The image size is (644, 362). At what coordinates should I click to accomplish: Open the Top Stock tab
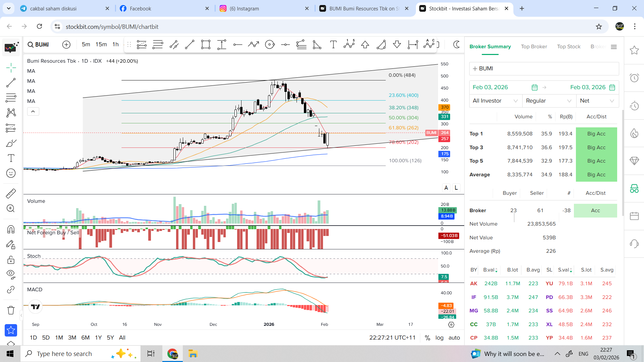(569, 47)
